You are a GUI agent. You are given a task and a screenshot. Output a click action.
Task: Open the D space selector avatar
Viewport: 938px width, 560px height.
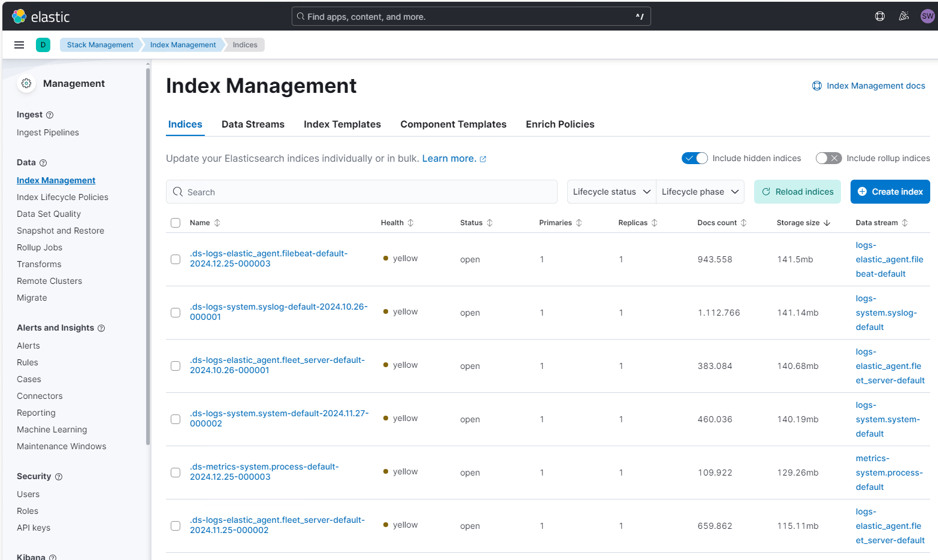(43, 45)
